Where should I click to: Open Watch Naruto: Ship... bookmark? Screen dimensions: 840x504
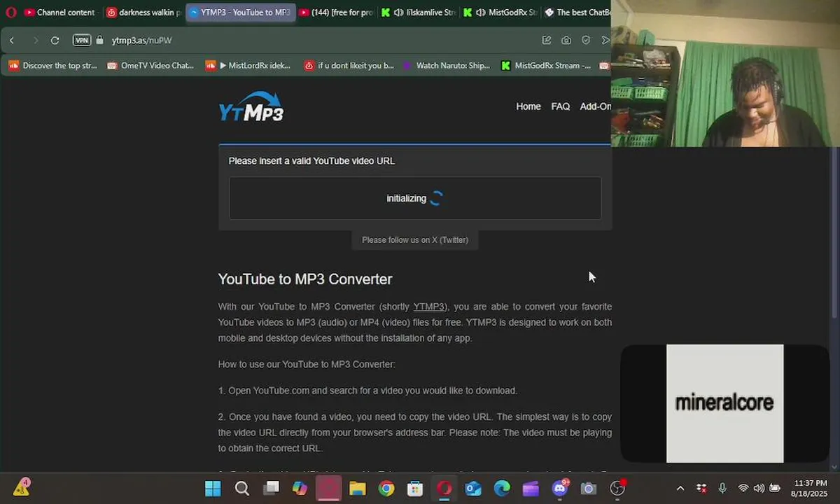click(x=447, y=66)
